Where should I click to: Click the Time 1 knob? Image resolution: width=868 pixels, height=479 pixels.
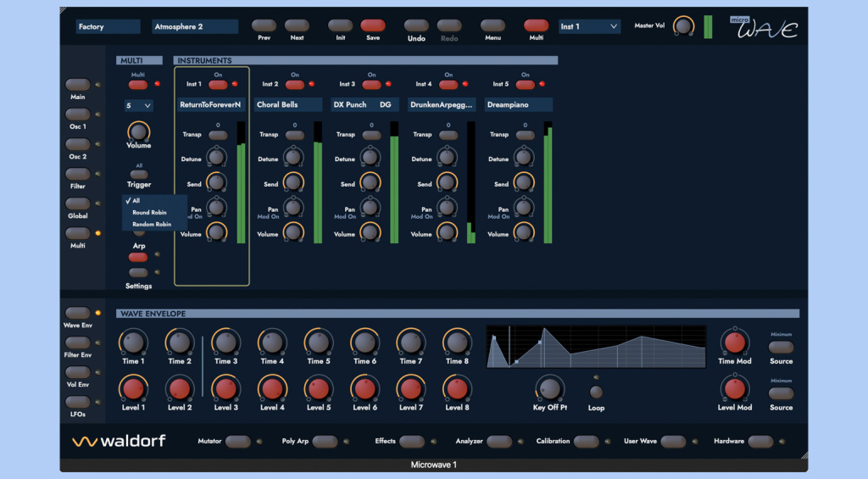click(x=133, y=343)
